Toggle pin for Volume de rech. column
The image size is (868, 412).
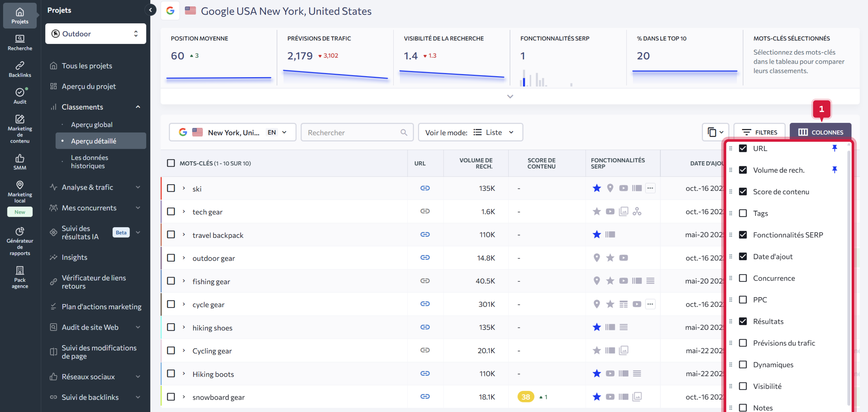pos(834,170)
